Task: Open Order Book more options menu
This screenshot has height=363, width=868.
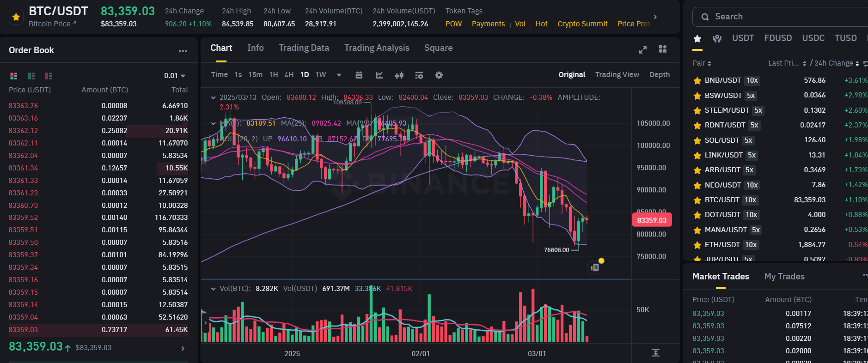Action: click(183, 51)
